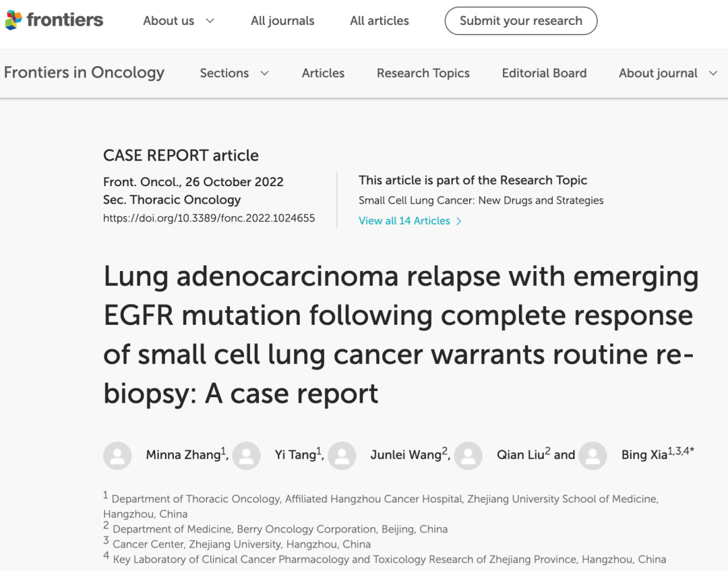Open the Small Cell Lung Cancer research topic
728x571 pixels.
tap(481, 200)
